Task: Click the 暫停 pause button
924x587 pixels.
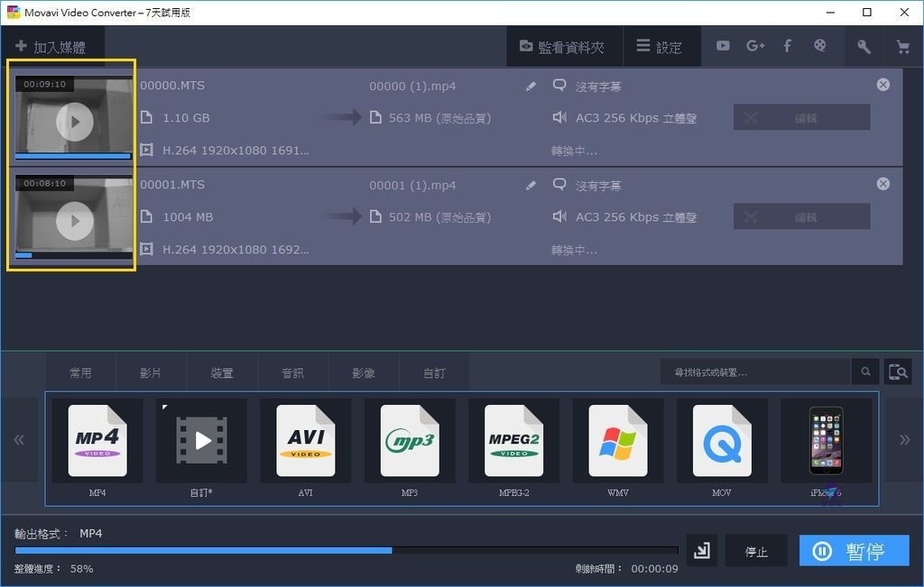Action: (x=855, y=551)
